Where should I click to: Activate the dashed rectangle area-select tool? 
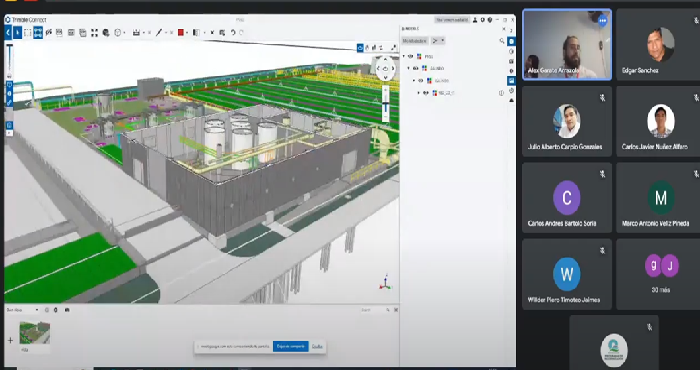[x=28, y=32]
